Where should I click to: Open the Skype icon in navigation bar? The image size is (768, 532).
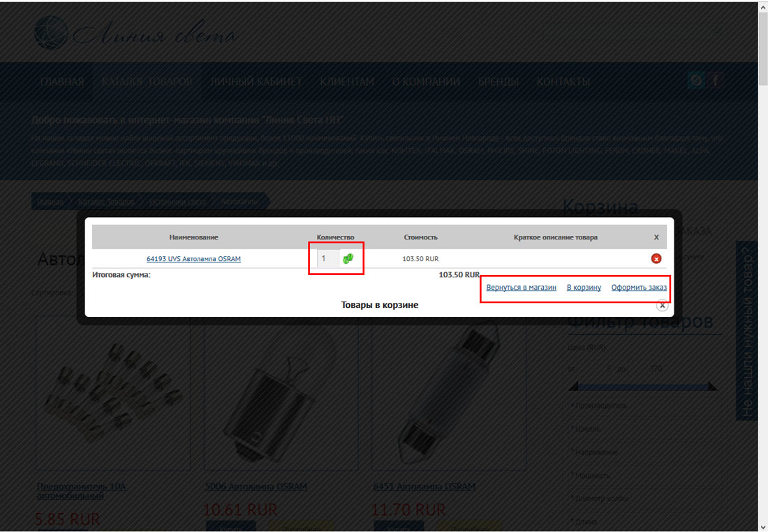[x=696, y=80]
